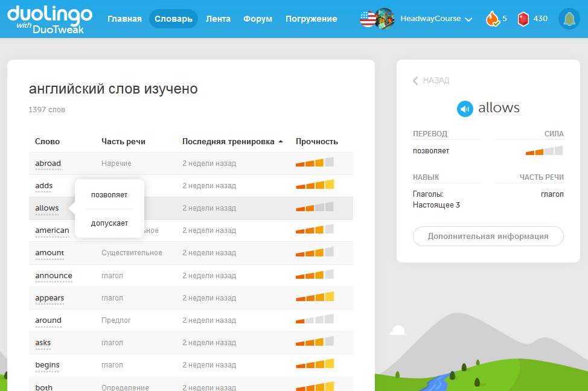Image resolution: width=588 pixels, height=391 pixels.
Task: Play audio pronunciation of allows
Action: coord(465,109)
